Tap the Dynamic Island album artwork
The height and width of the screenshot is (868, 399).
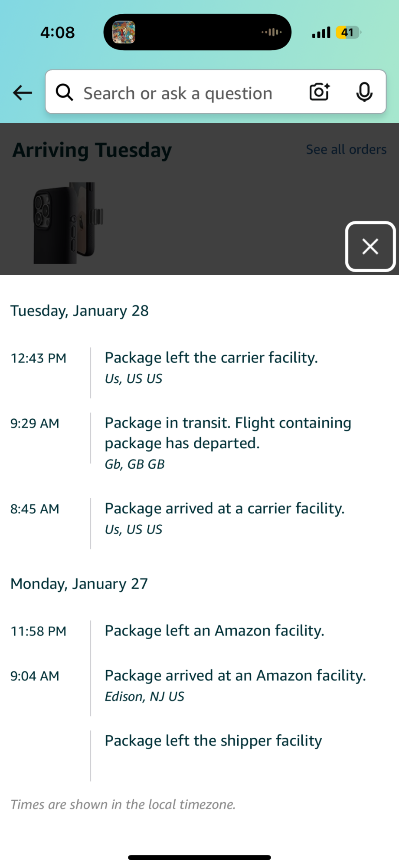click(124, 33)
